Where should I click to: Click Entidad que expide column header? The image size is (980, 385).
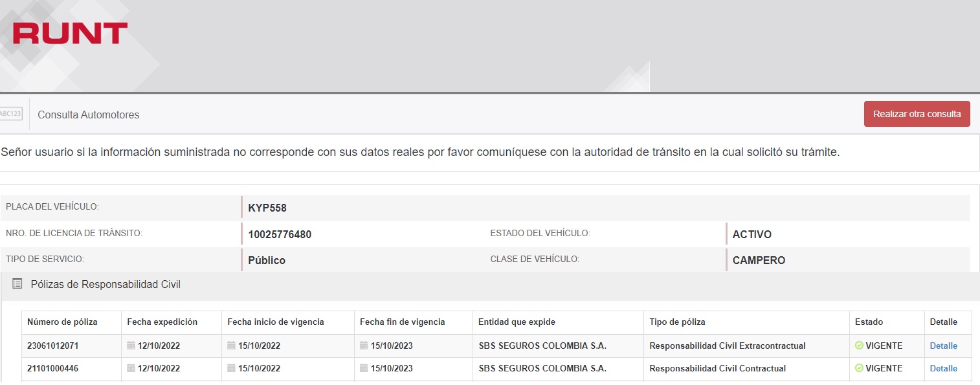[x=517, y=322]
